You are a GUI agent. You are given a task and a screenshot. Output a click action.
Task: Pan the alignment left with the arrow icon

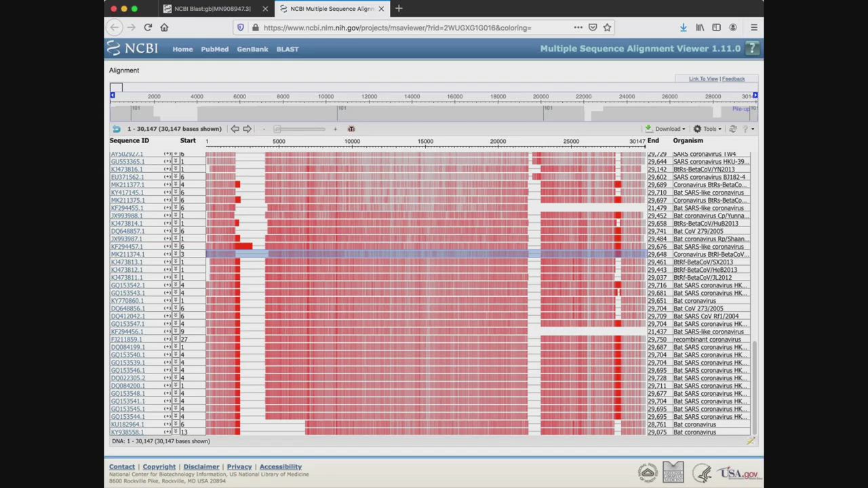click(235, 129)
